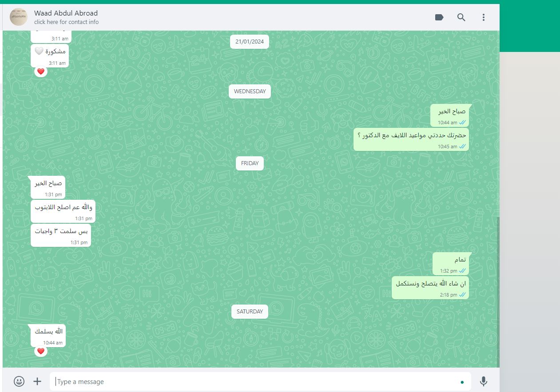
Task: Select the message والله عم اصلح اللابتوب
Action: [63, 211]
